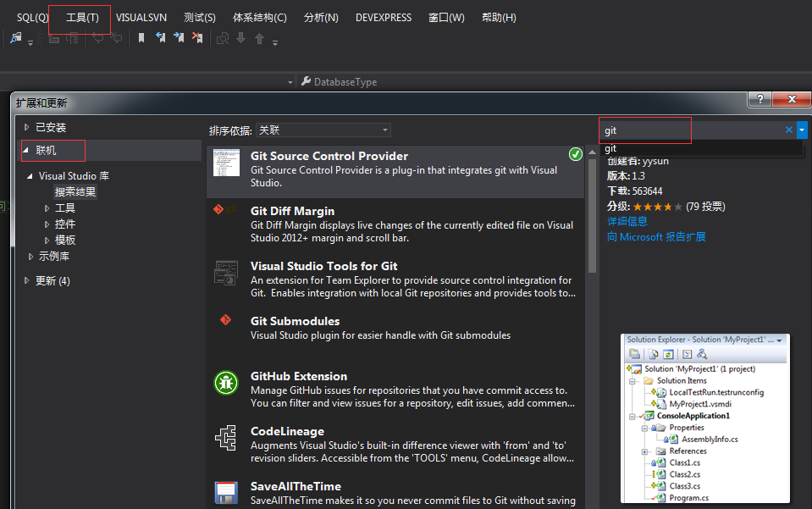This screenshot has height=509, width=812.
Task: Click the down arrow toolbar icon
Action: (240, 38)
